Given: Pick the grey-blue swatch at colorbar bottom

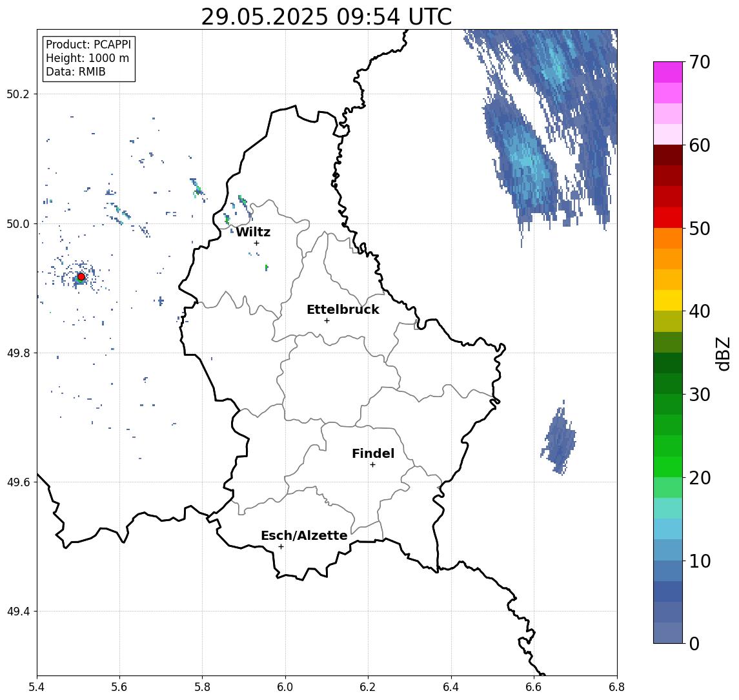Looking at the screenshot, I should (668, 633).
